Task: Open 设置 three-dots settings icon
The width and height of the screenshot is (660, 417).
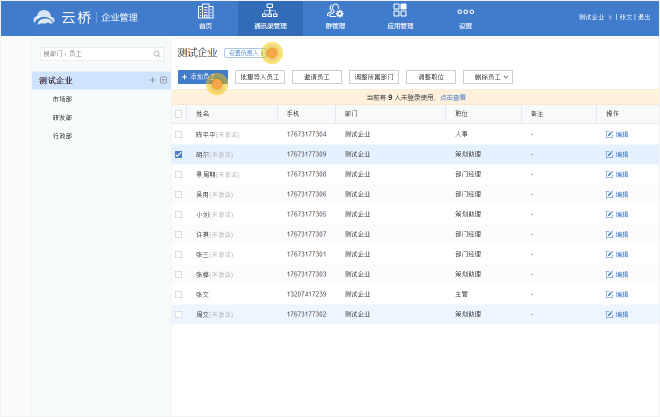Action: click(466, 12)
